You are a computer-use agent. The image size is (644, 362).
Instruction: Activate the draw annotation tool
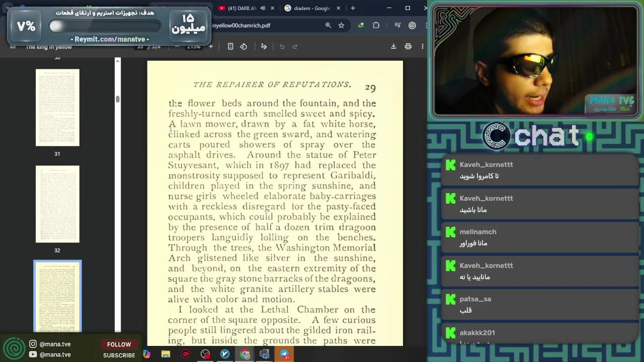(x=264, y=47)
